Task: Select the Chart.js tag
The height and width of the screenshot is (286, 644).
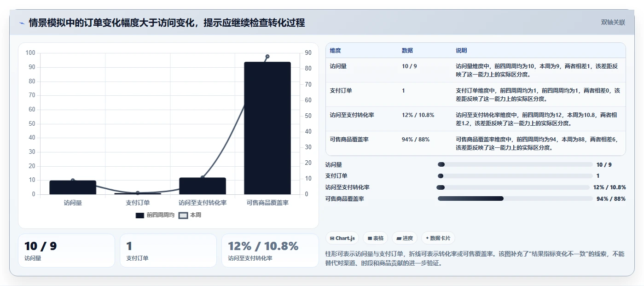Action: [x=342, y=238]
